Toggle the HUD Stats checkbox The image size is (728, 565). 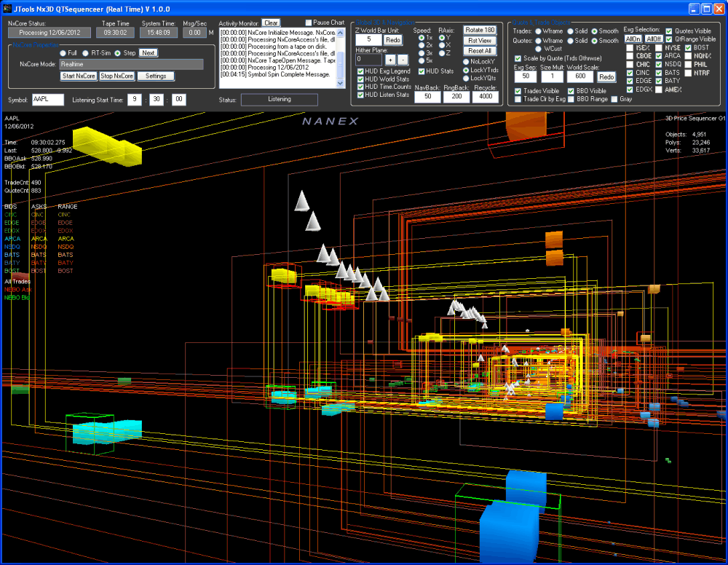(x=422, y=71)
